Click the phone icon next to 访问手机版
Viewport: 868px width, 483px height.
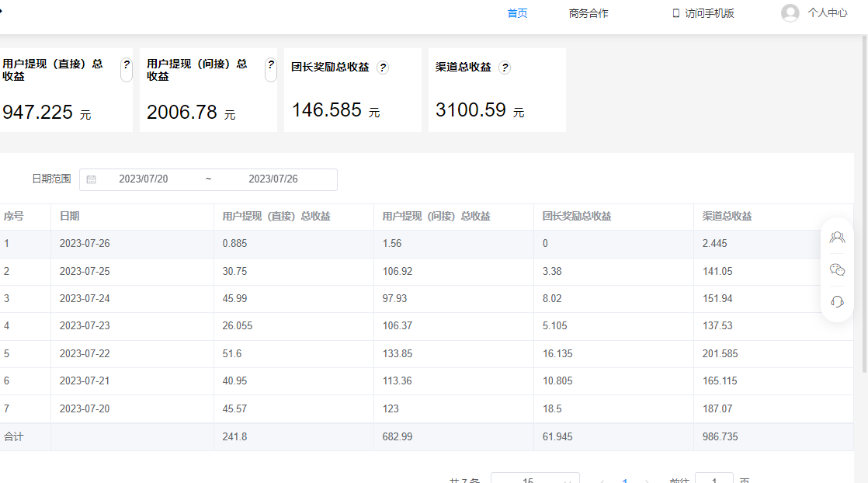(675, 12)
